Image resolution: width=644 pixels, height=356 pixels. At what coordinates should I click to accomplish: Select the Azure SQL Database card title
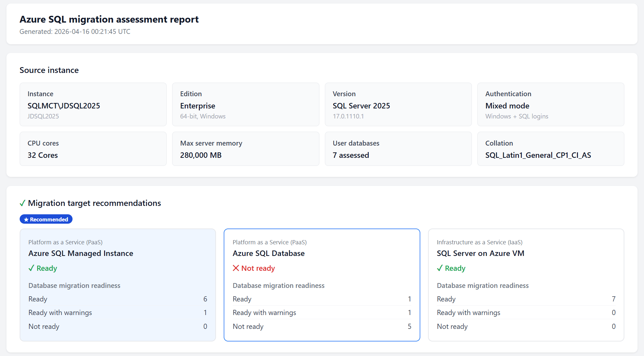click(x=268, y=253)
